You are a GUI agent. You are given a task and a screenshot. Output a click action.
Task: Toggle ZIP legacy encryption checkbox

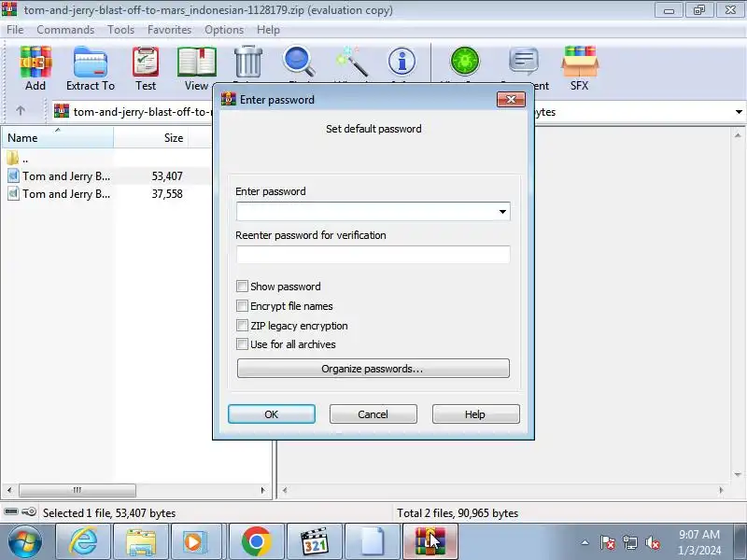click(242, 325)
